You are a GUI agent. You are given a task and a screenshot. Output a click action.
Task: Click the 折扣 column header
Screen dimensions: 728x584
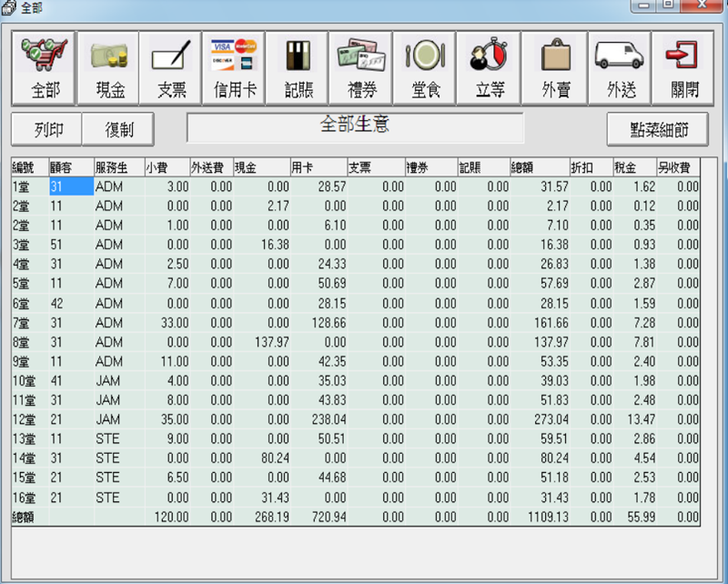point(591,167)
